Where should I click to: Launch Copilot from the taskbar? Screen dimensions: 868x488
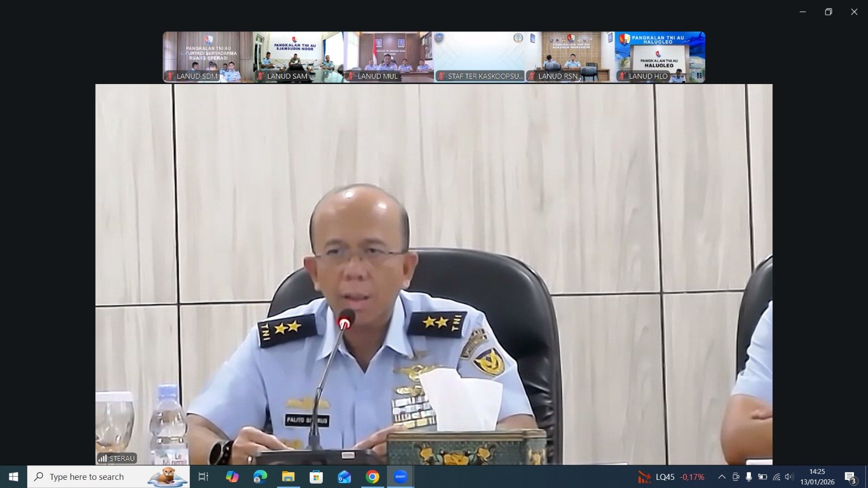coord(232,477)
